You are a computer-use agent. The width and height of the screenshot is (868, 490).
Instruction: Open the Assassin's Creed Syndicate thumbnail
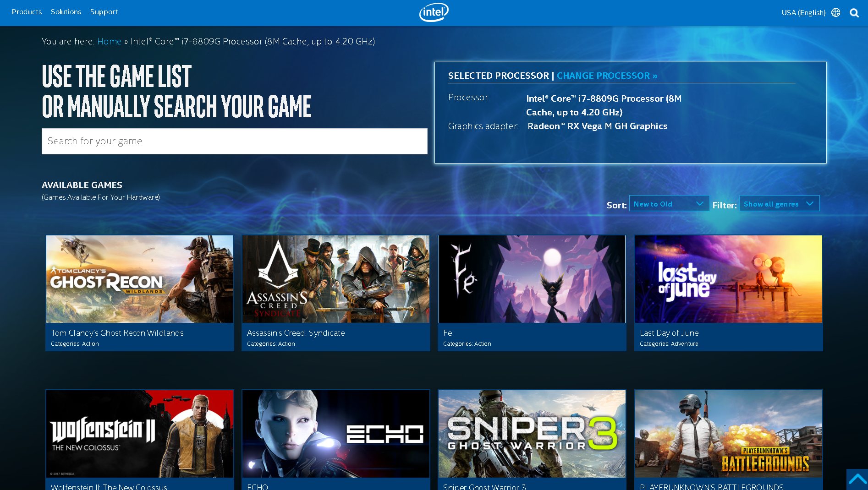pyautogui.click(x=336, y=279)
